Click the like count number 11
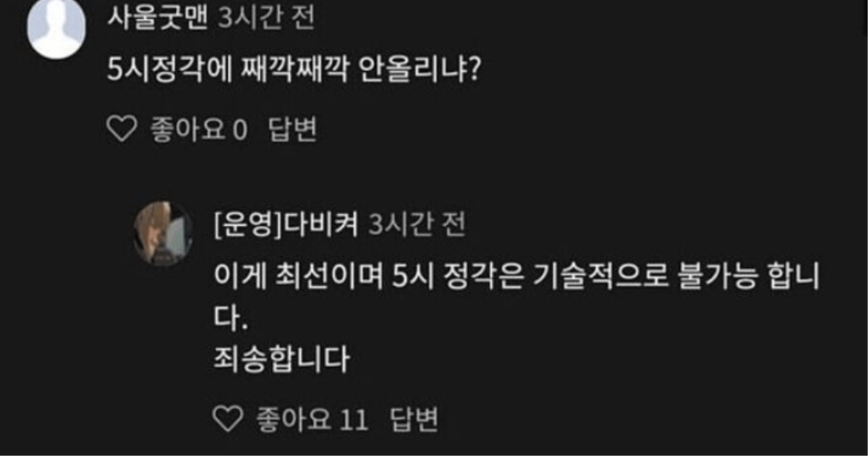Viewport: 868px width, 456px height. coord(354,418)
